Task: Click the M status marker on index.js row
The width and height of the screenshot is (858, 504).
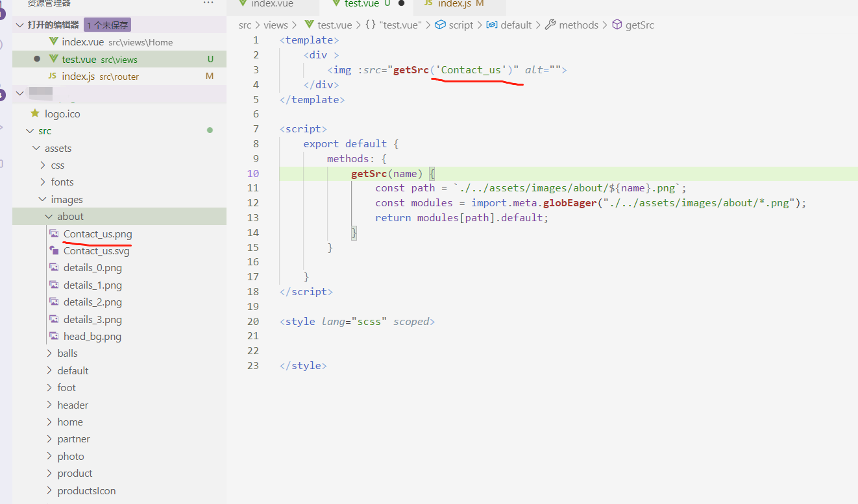Action: [x=210, y=76]
